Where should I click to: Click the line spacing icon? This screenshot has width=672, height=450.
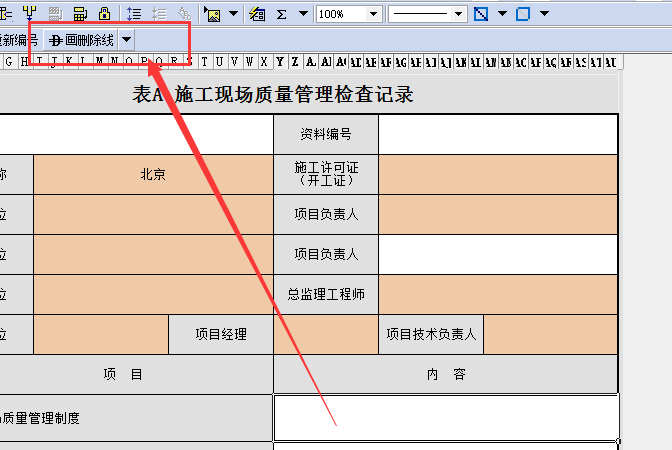[x=134, y=14]
